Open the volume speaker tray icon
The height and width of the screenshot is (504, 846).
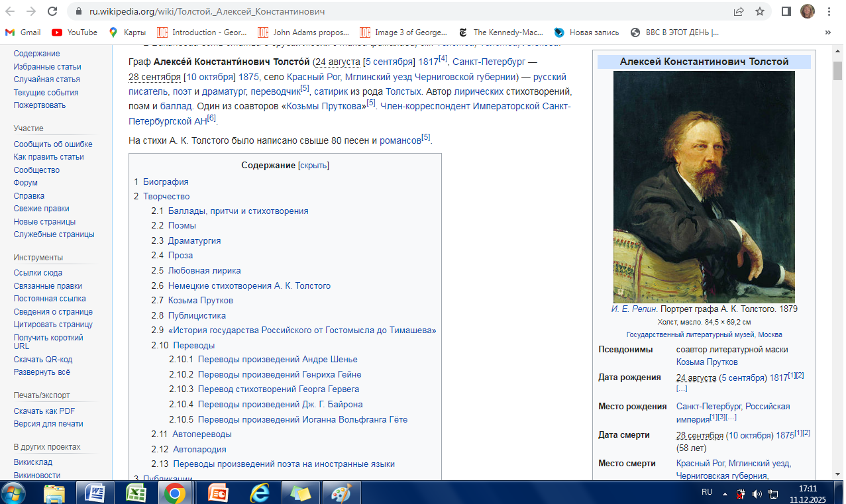pyautogui.click(x=757, y=493)
